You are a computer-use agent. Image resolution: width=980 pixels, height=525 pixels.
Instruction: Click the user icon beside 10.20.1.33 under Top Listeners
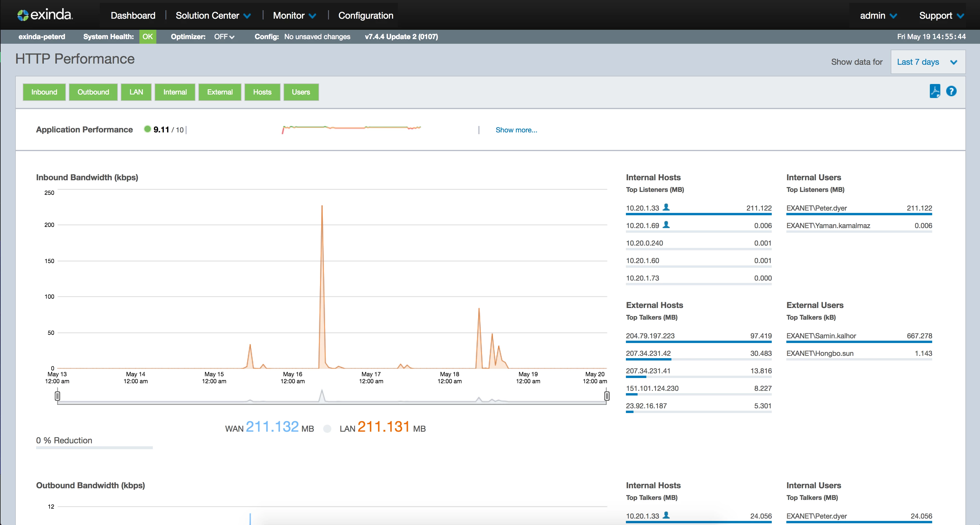coord(666,207)
